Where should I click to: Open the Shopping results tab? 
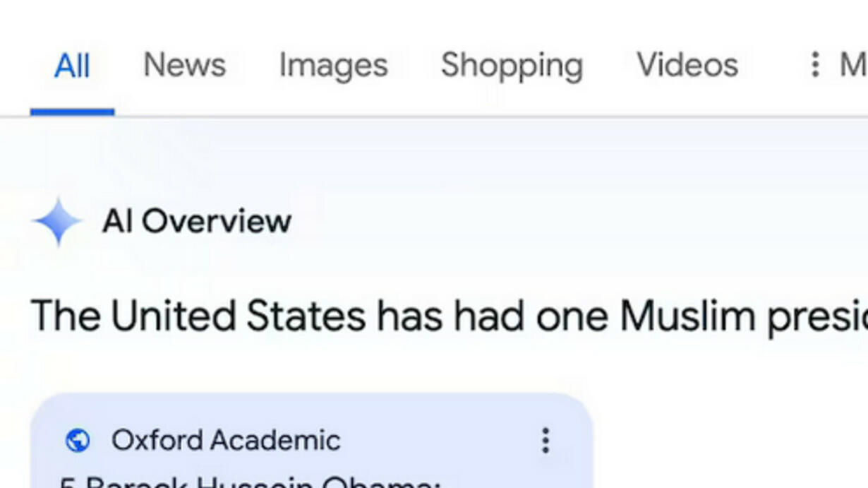tap(512, 66)
